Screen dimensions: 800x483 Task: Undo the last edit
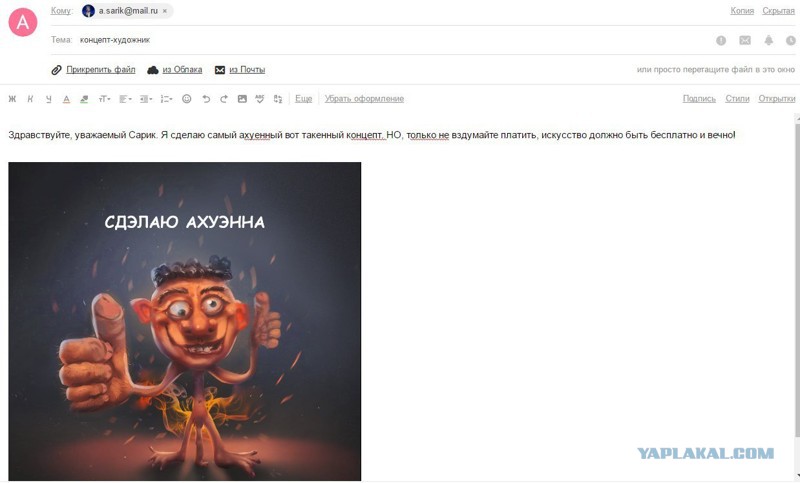(206, 99)
